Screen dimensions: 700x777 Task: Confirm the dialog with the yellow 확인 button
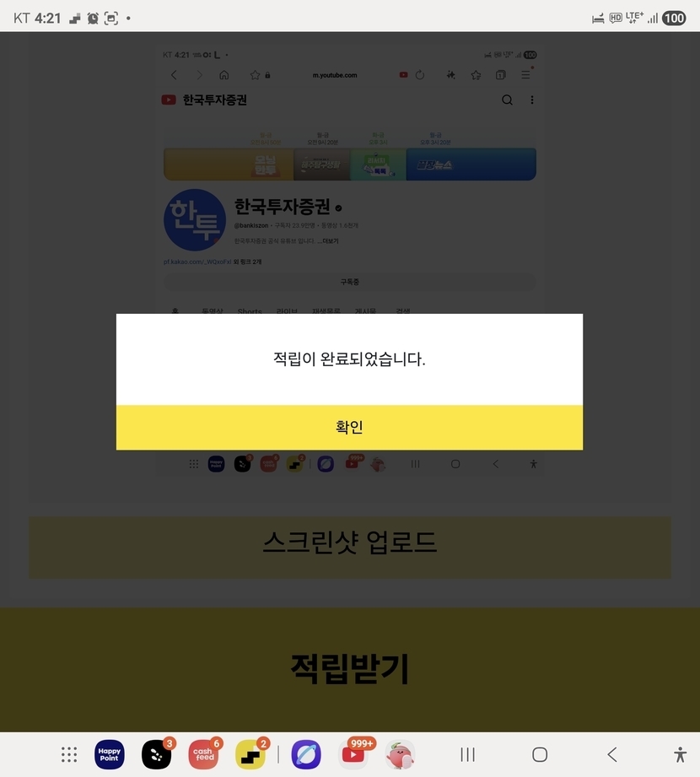[x=349, y=427]
